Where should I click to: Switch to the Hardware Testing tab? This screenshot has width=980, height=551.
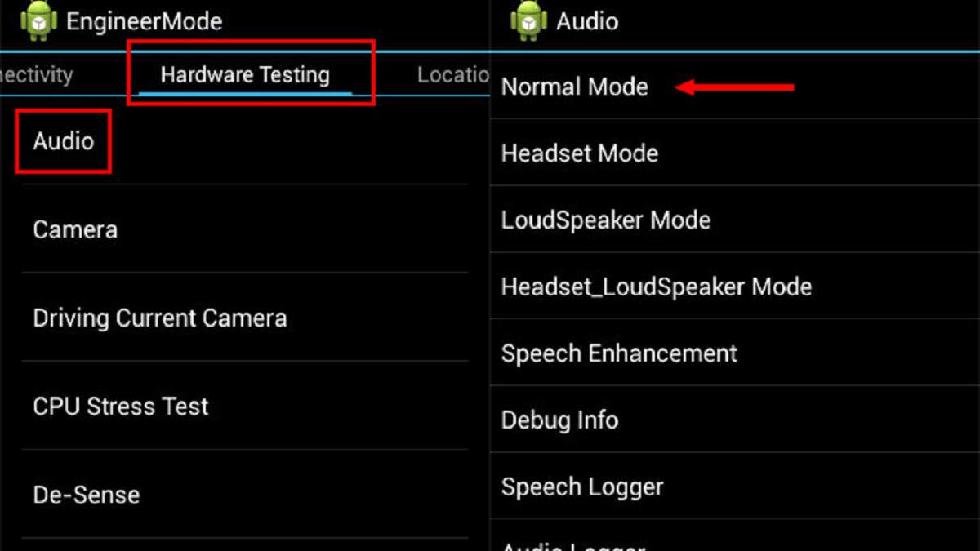(245, 75)
